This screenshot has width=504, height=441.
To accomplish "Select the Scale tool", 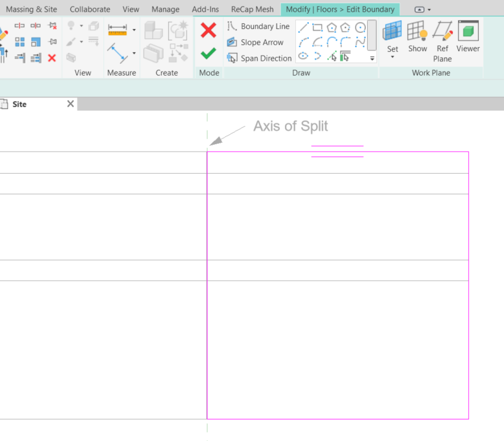I will tap(36, 42).
